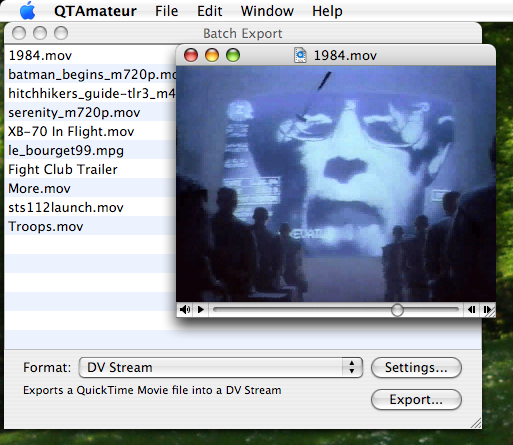Click the Batch Export window resize grip
Image resolution: width=513 pixels, height=445 pixels.
(476, 423)
